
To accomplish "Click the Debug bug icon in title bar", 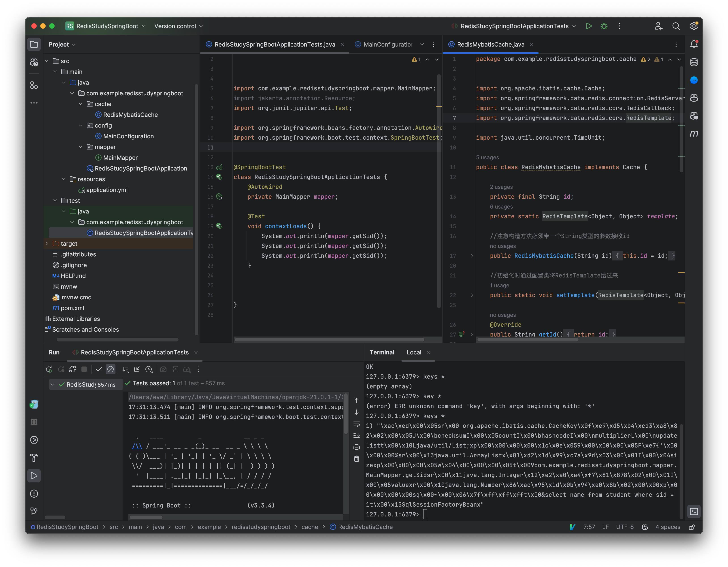I will click(x=604, y=26).
